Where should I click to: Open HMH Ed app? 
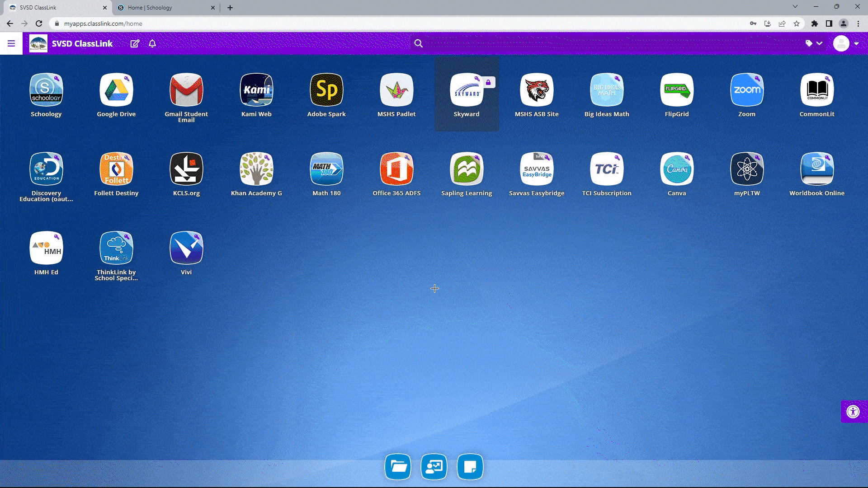point(46,248)
